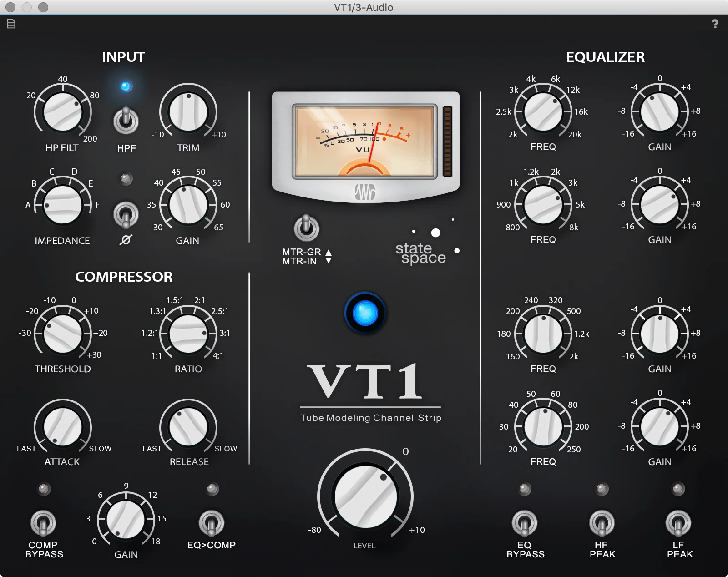Click the VU meter display
728x577 pixels.
[x=365, y=141]
